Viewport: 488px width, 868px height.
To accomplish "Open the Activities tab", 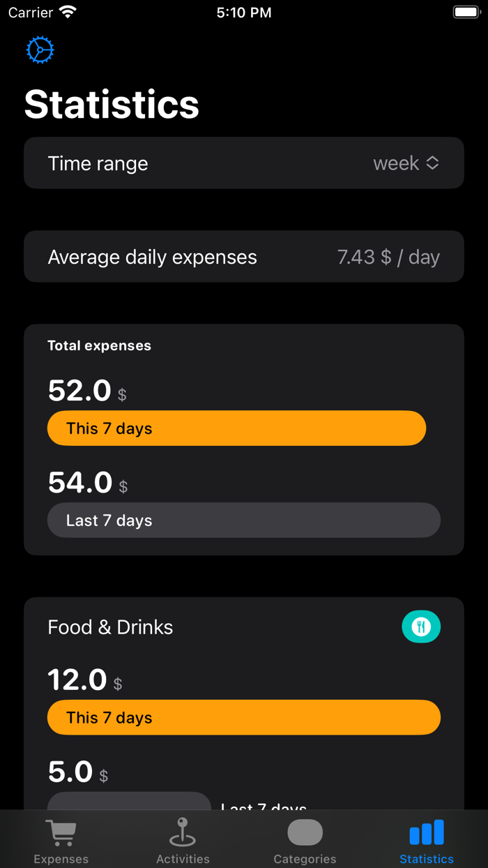I will click(183, 841).
